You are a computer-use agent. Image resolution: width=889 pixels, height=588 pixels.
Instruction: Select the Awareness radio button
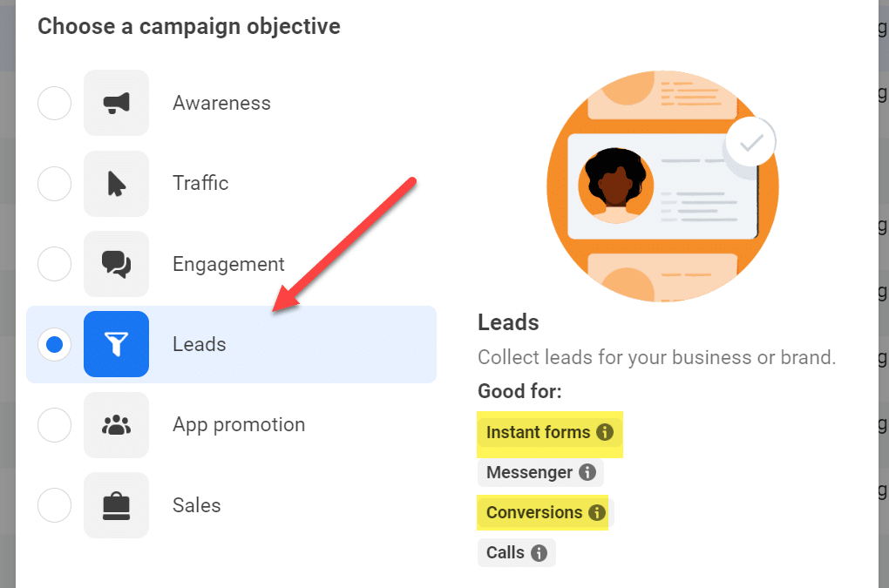pos(54,103)
